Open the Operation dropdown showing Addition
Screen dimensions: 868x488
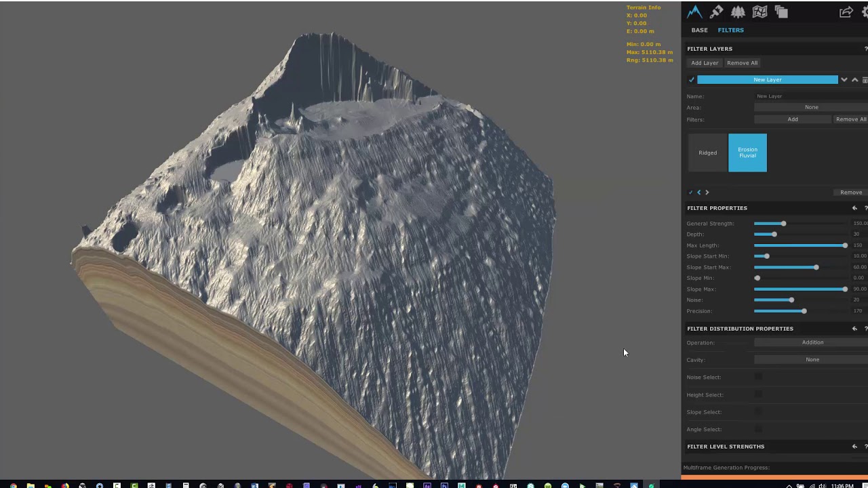point(811,342)
